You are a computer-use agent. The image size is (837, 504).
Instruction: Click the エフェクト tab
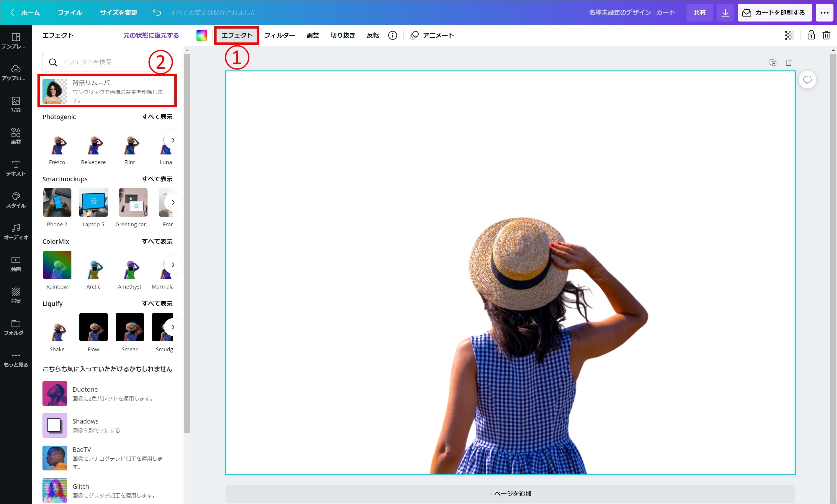(x=236, y=35)
